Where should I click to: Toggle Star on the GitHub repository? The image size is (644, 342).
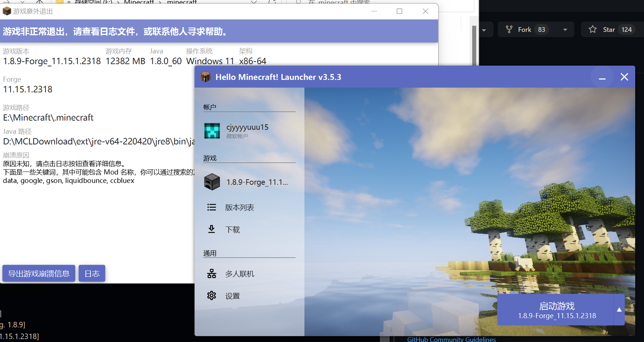tap(593, 29)
